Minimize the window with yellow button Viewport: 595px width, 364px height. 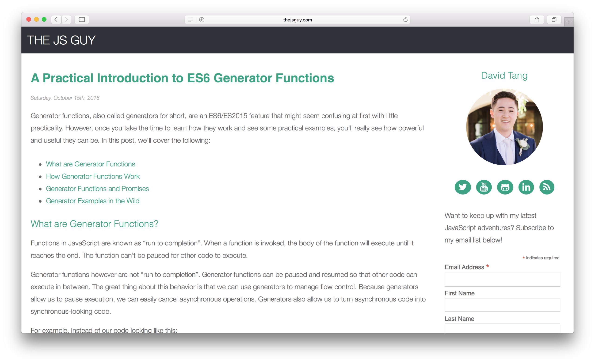click(x=36, y=19)
